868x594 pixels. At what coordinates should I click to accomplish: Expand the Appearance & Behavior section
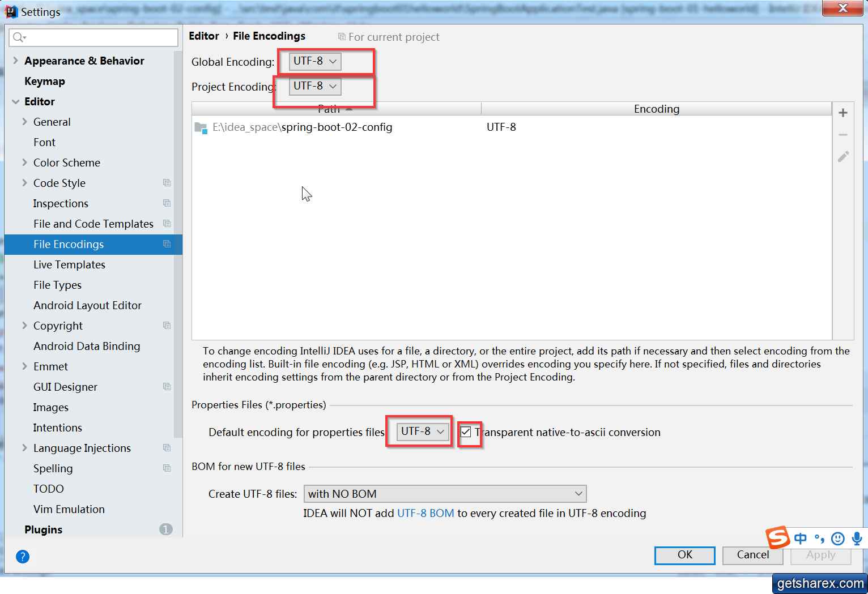coord(15,61)
